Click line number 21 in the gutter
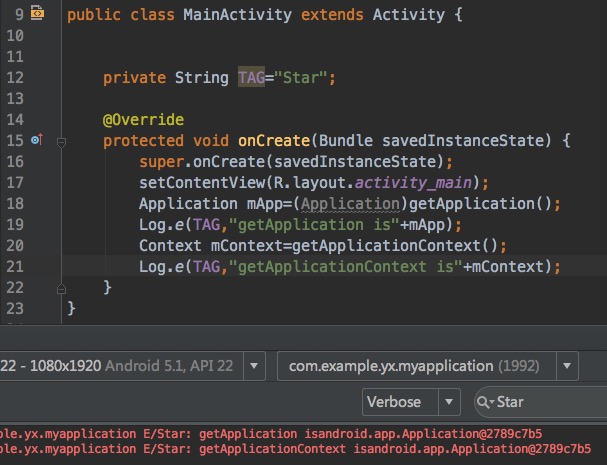 tap(14, 266)
